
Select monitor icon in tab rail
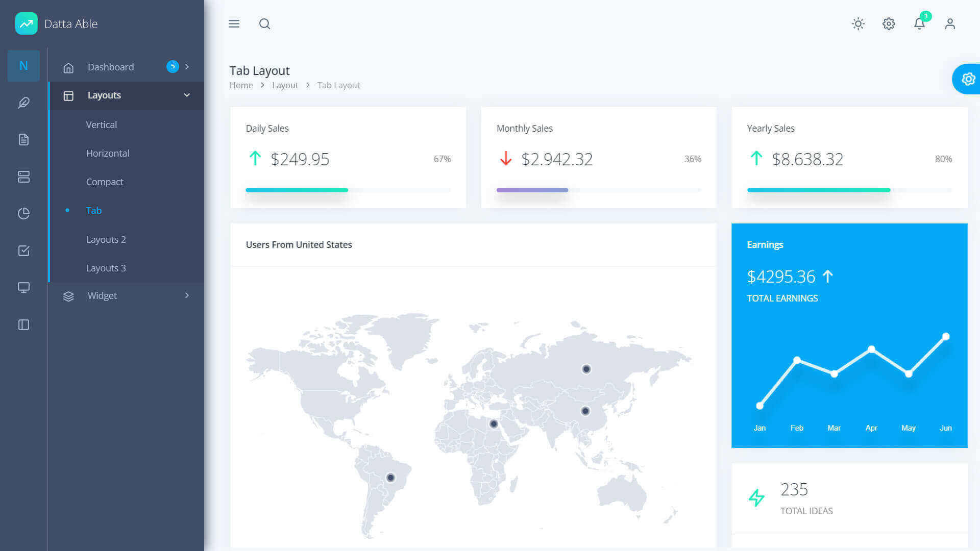pyautogui.click(x=23, y=287)
